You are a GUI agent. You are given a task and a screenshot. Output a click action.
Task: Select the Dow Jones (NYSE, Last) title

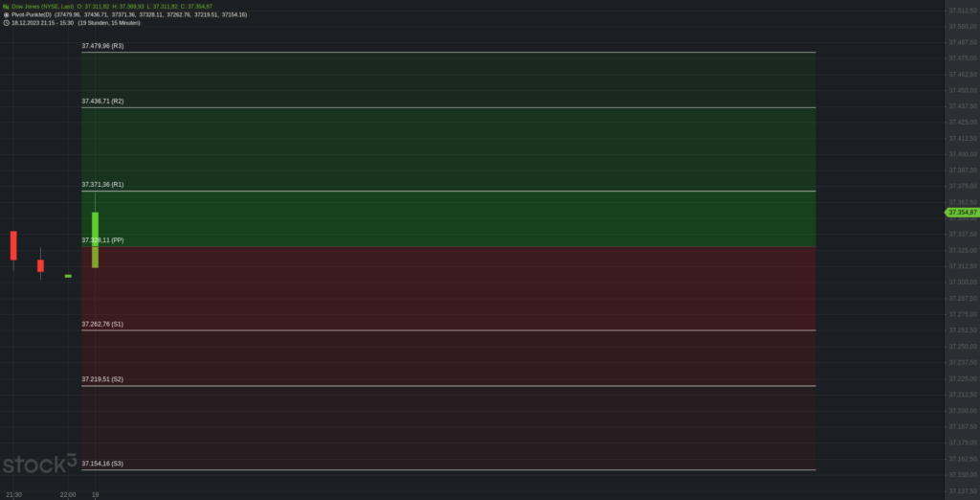click(x=42, y=7)
